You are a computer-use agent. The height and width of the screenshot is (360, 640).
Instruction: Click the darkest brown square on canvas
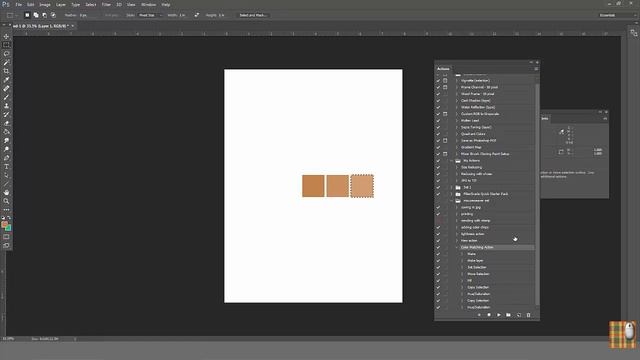point(313,186)
